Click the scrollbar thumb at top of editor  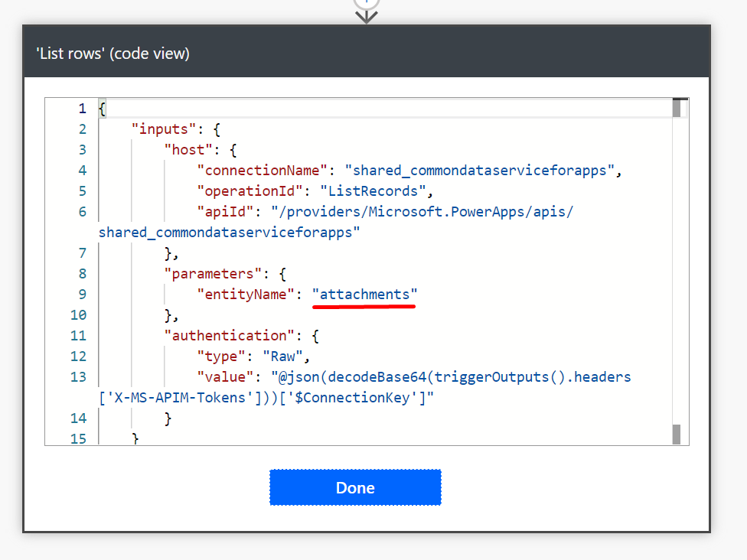coord(677,108)
